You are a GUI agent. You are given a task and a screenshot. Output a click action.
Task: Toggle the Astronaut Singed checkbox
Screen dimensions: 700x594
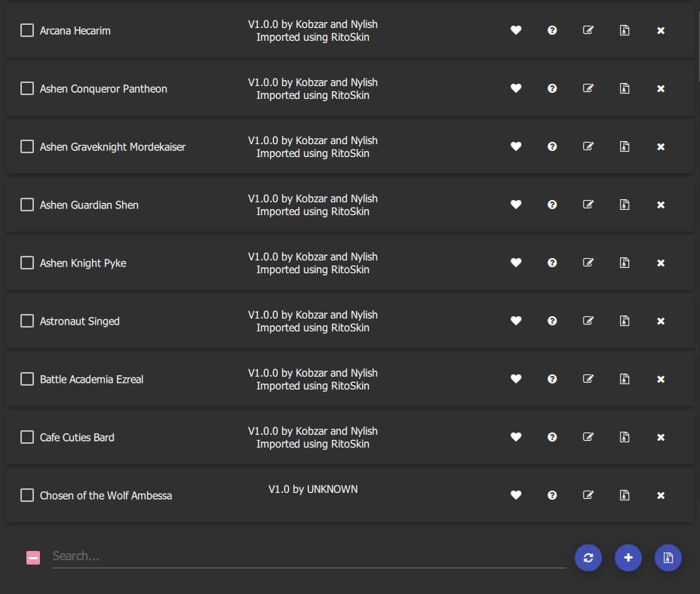27,321
